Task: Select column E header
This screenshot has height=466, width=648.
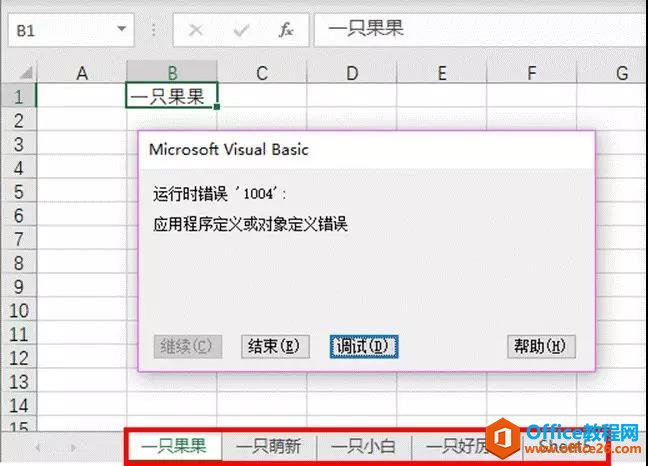Action: 442,73
